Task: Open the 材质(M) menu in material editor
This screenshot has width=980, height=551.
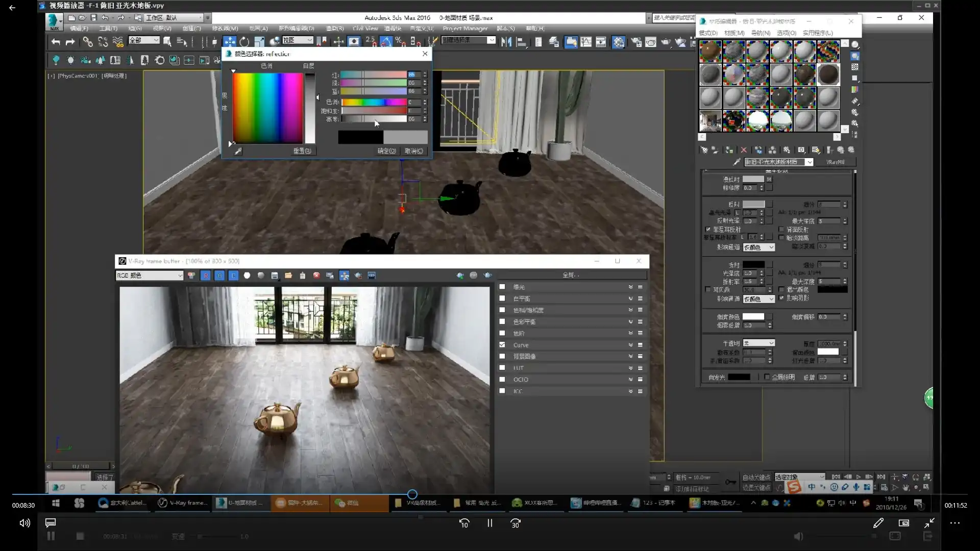Action: click(x=734, y=33)
